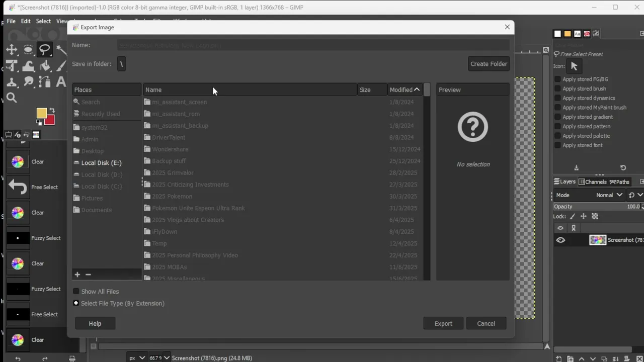Select the Fuzzy Select magic wand tool

click(61, 49)
